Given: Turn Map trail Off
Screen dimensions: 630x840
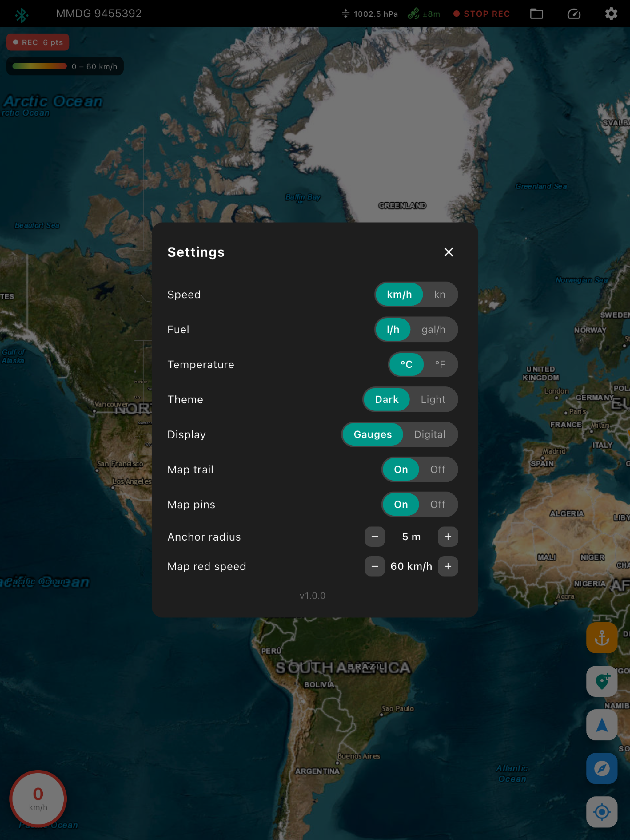Looking at the screenshot, I should 437,469.
